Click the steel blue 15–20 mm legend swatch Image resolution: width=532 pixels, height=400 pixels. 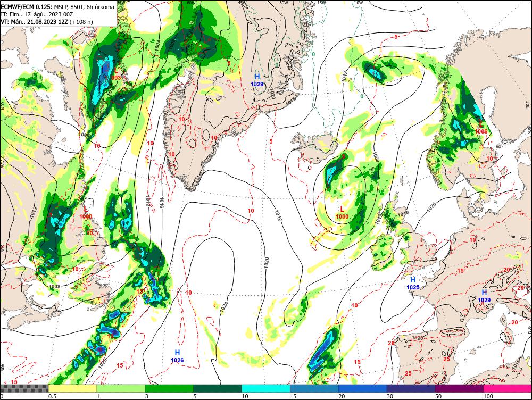pos(314,388)
